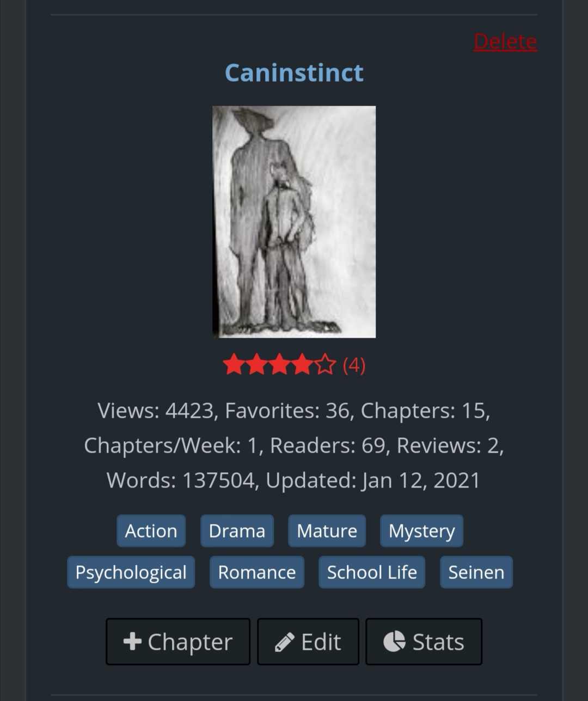This screenshot has height=701, width=588.
Task: Click the second red rating star
Action: coord(256,364)
